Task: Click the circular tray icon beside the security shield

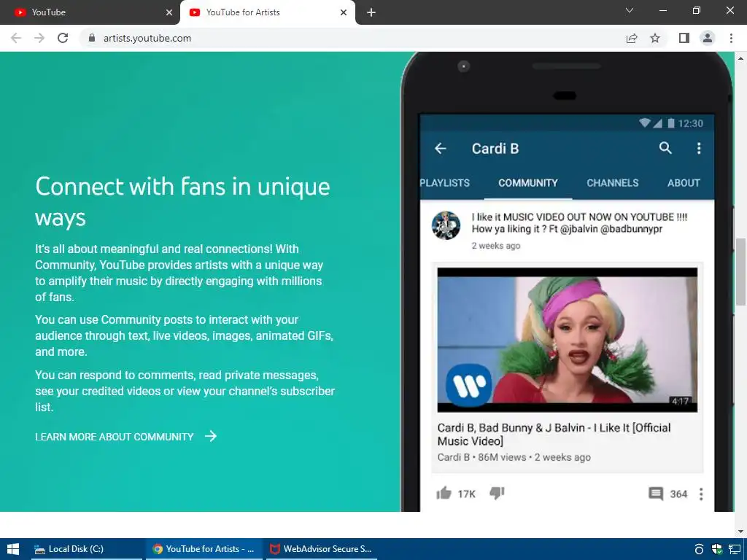Action: coord(699,550)
